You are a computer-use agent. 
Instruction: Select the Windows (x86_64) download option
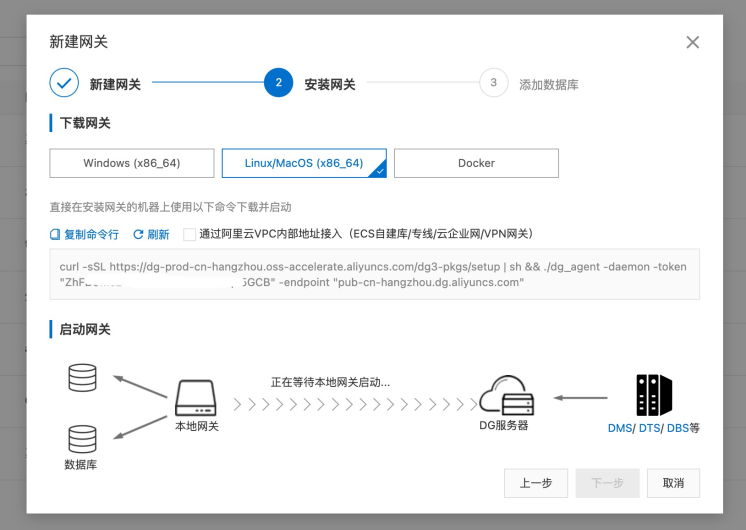coord(132,163)
